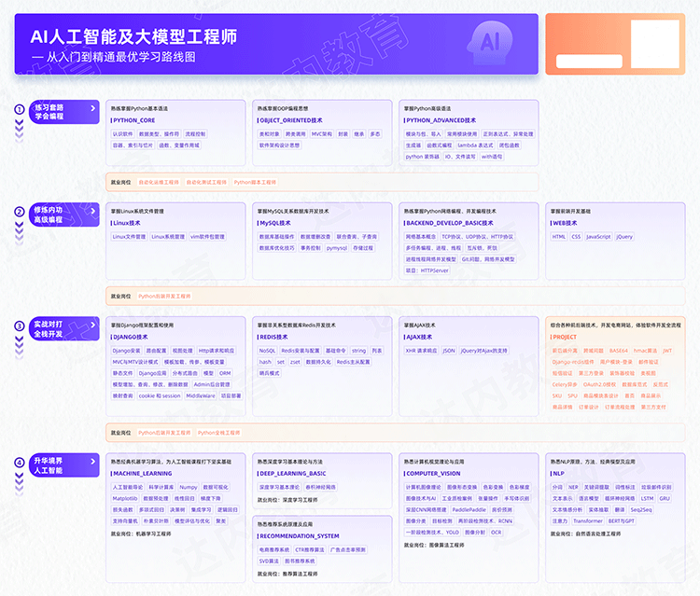Image resolution: width=700 pixels, height=596 pixels.
Task: Select the vim软件包管理 tag
Action: point(207,236)
